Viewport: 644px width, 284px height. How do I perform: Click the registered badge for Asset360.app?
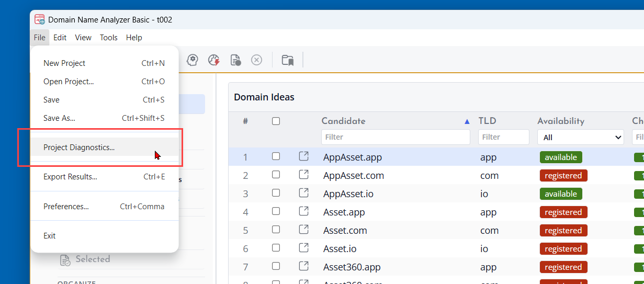[563, 267]
